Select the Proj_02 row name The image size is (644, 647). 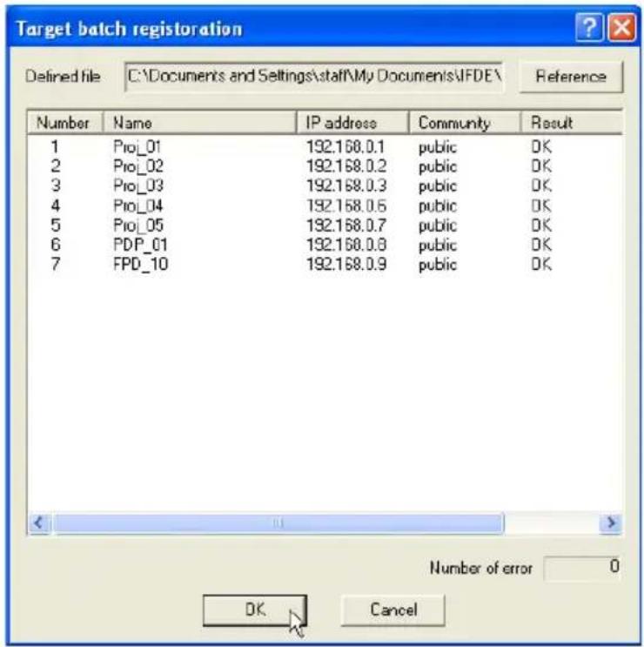[138, 166]
